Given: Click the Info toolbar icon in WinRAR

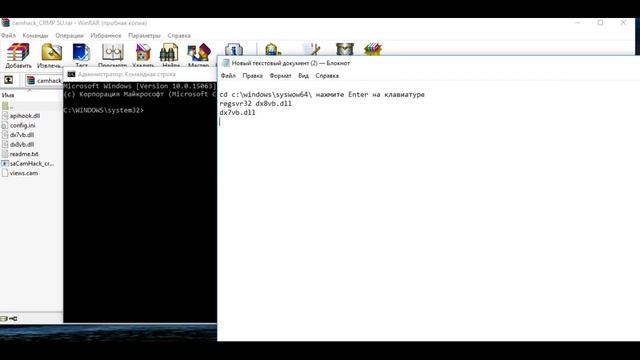Looking at the screenshot, I should 234,50.
